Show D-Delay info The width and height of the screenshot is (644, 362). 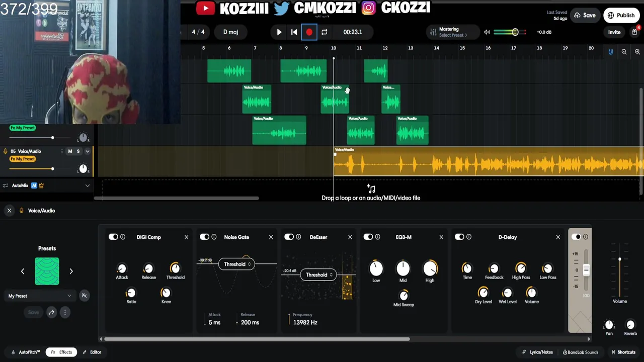pos(469,237)
